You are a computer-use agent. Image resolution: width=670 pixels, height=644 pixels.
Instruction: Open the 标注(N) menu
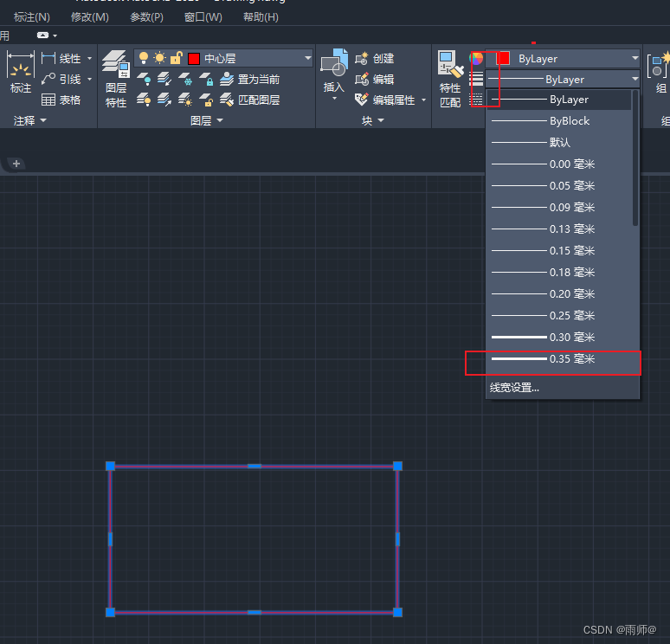pyautogui.click(x=32, y=17)
